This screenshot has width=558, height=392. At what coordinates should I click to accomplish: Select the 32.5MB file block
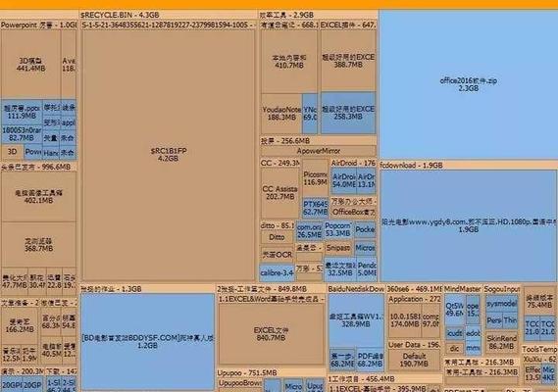[340, 269]
